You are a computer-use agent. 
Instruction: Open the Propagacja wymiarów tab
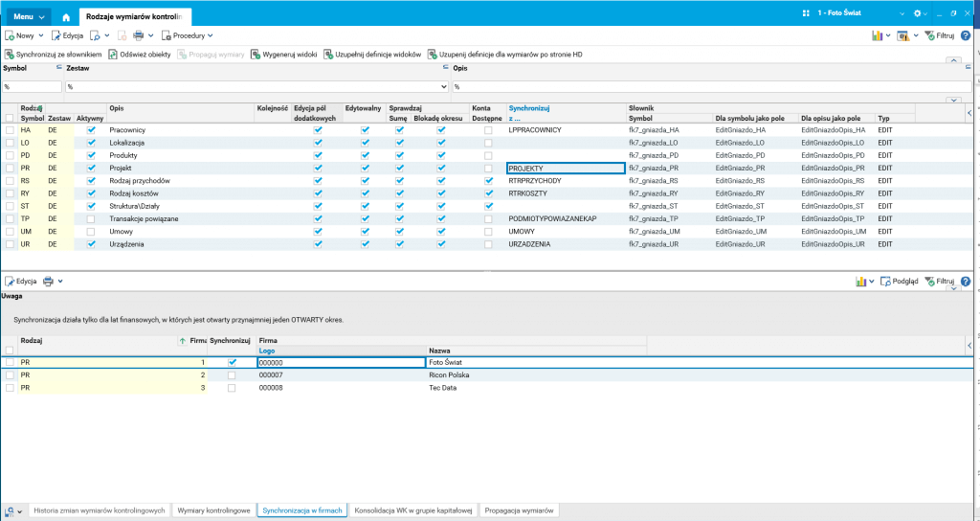click(520, 511)
